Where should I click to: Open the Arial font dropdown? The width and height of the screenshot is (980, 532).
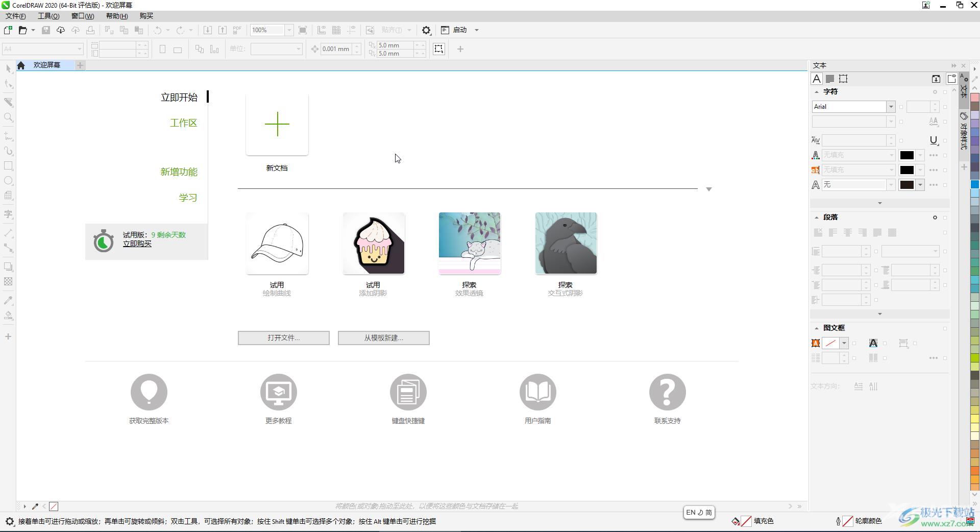pos(891,107)
